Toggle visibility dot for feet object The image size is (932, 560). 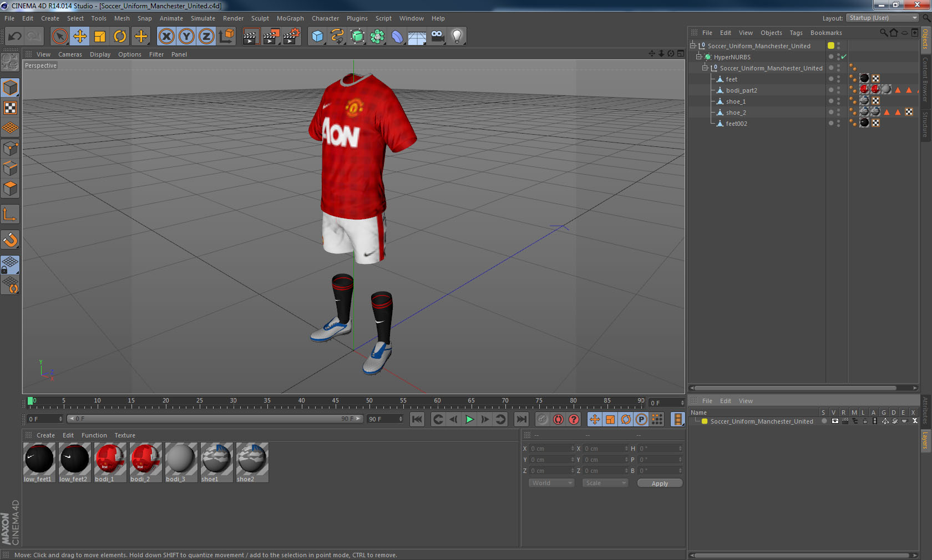pos(831,79)
